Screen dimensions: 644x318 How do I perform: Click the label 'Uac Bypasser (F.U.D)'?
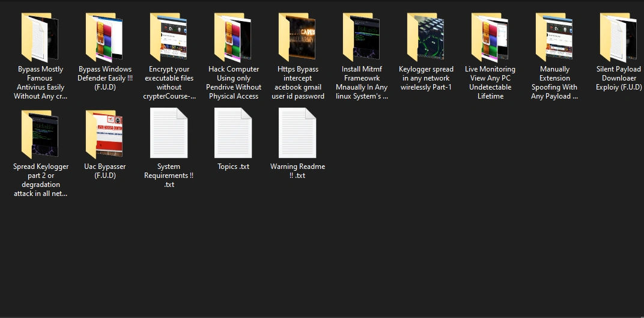tap(105, 171)
